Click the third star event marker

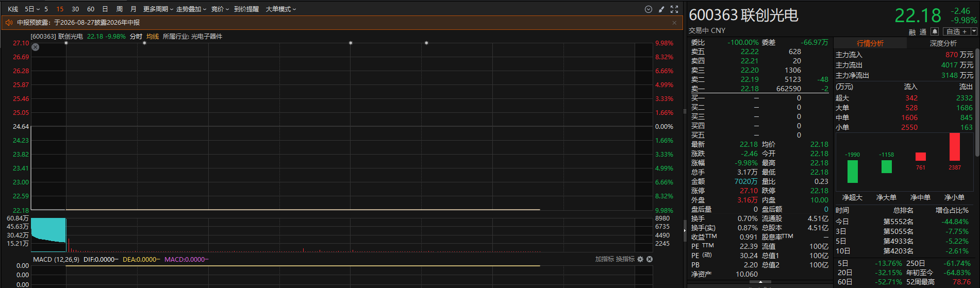351,43
